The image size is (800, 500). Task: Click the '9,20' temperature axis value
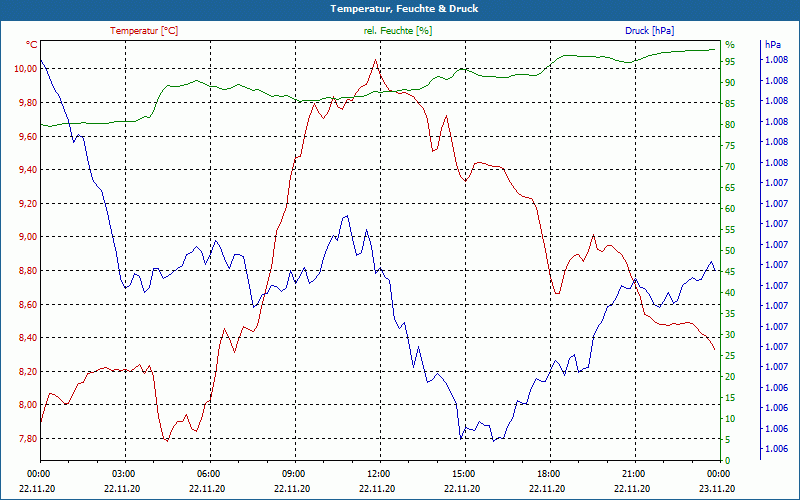28,204
